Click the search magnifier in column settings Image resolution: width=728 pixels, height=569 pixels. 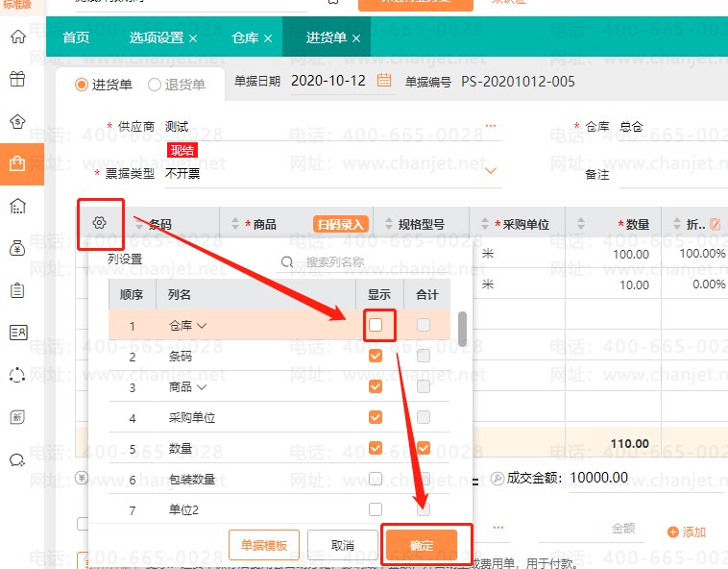coord(287,262)
